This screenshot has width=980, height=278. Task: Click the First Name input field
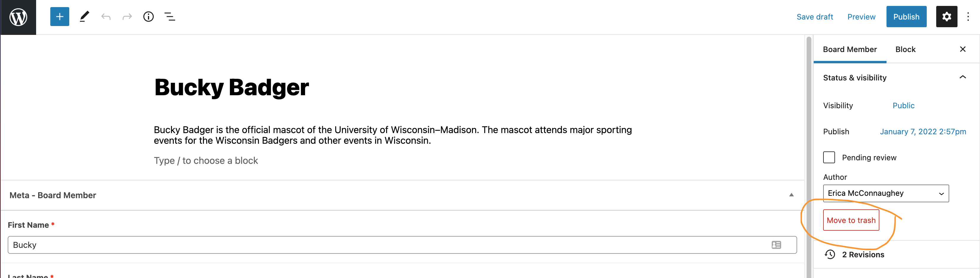(x=388, y=245)
